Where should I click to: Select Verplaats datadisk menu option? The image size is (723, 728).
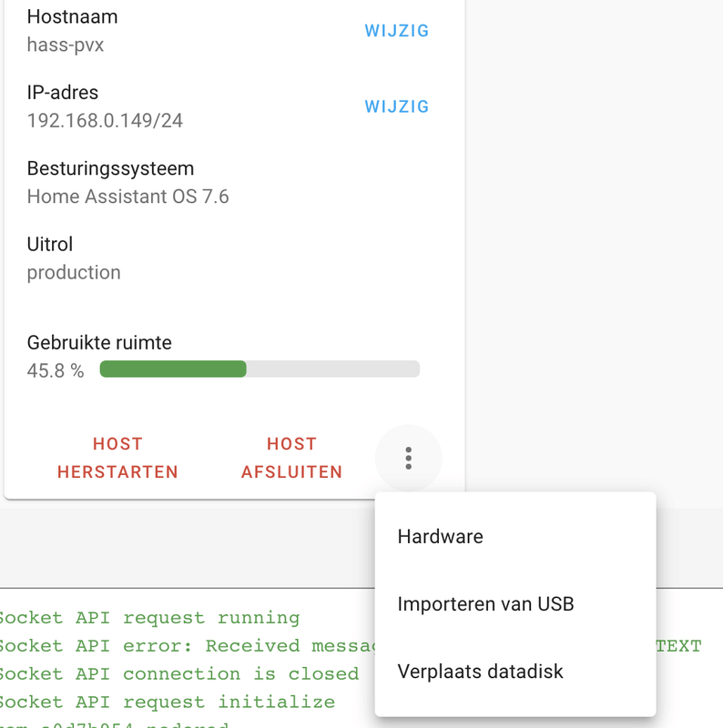(x=480, y=672)
